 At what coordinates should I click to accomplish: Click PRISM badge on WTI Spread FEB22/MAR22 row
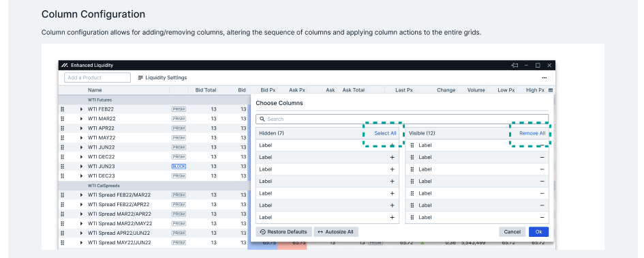tap(179, 195)
